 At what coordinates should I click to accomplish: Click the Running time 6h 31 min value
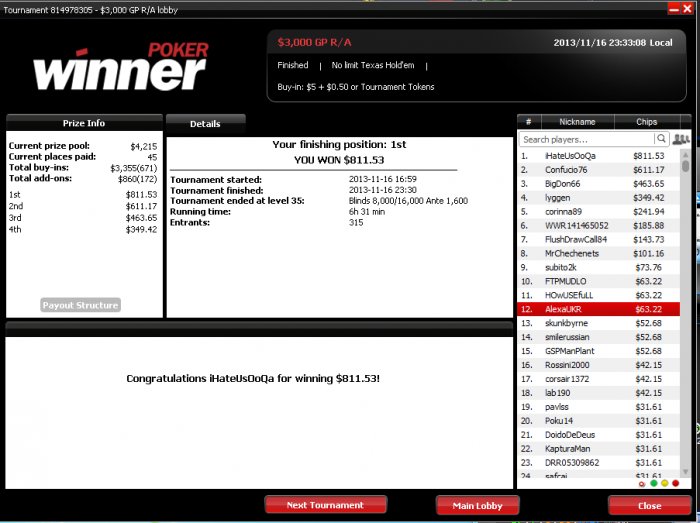367,212
